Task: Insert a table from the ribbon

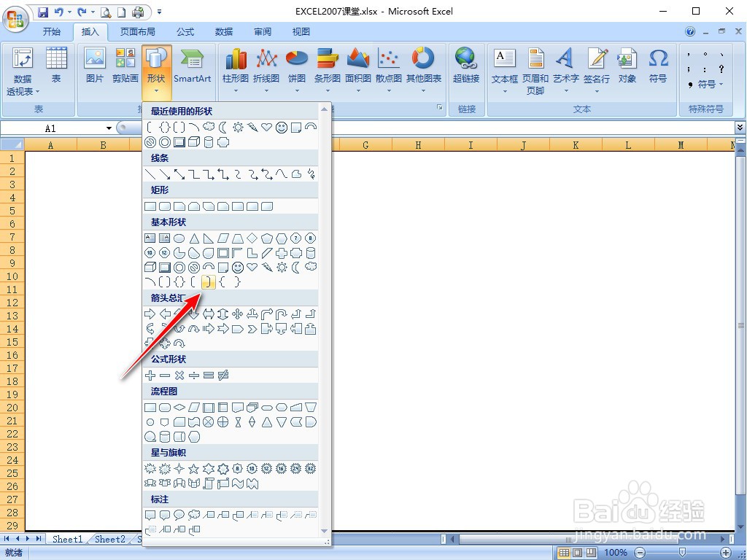Action: tap(56, 66)
